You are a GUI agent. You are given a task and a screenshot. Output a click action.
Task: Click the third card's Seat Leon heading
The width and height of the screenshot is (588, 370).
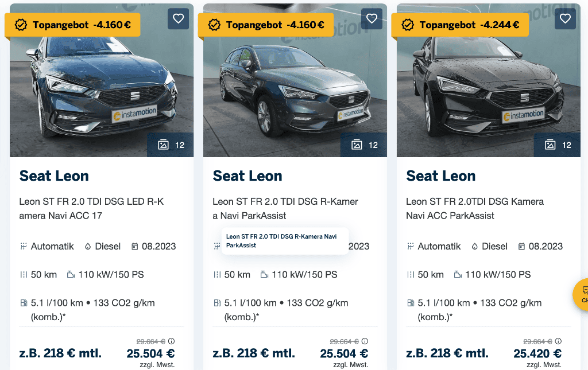(x=441, y=176)
